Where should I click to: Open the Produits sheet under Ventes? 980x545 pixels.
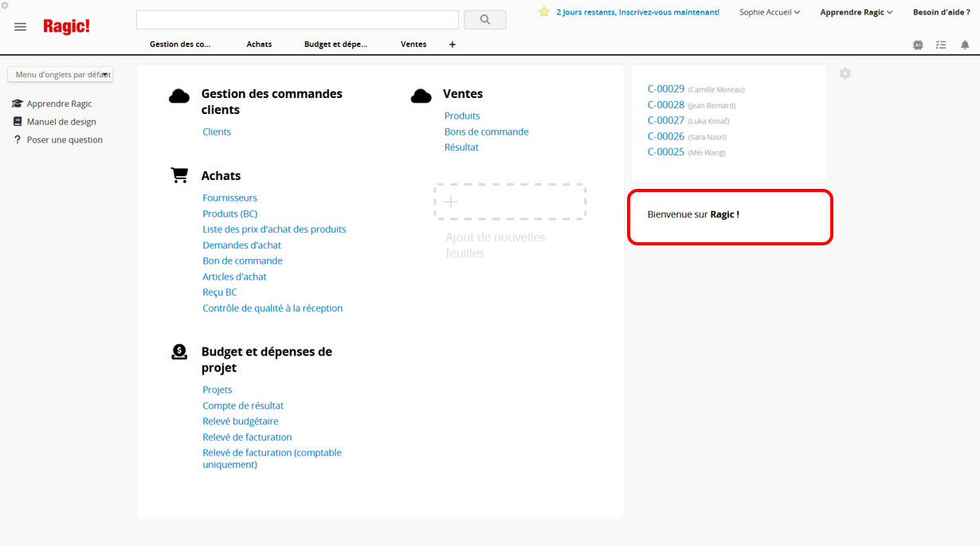click(x=462, y=116)
